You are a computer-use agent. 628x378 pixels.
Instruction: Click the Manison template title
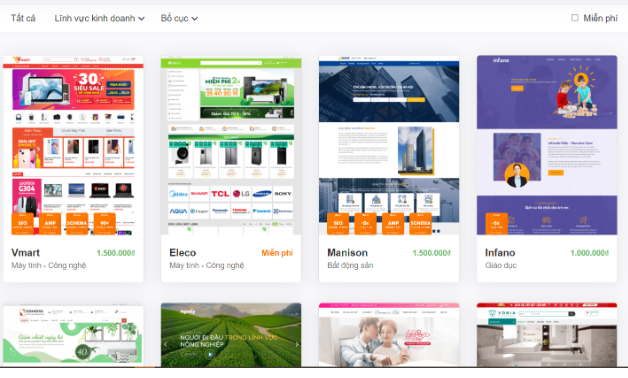[347, 253]
